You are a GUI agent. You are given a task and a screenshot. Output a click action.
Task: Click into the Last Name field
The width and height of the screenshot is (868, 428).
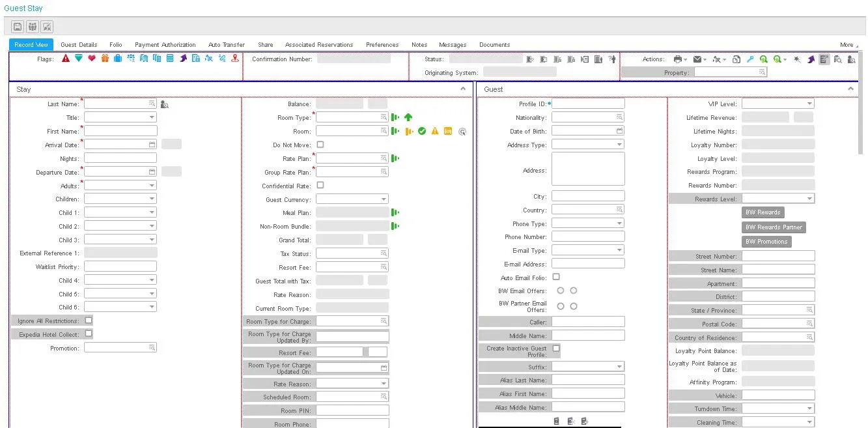(x=120, y=104)
